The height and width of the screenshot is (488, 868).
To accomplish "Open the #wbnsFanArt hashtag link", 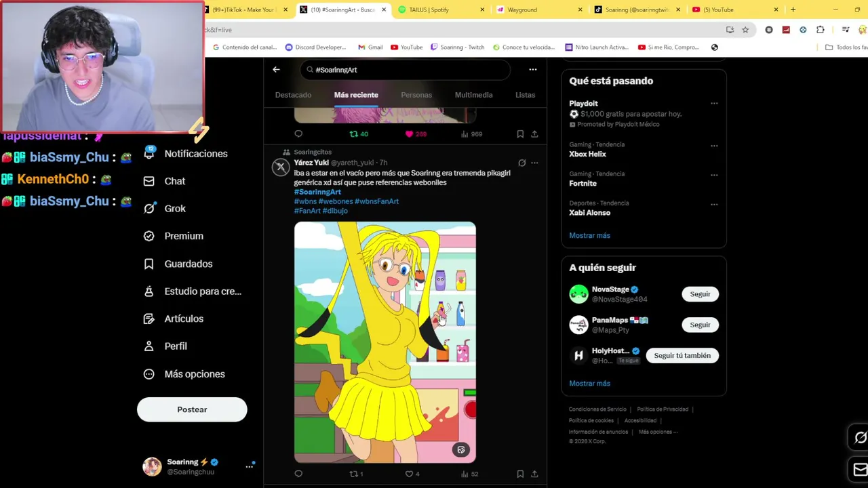I will click(x=376, y=201).
